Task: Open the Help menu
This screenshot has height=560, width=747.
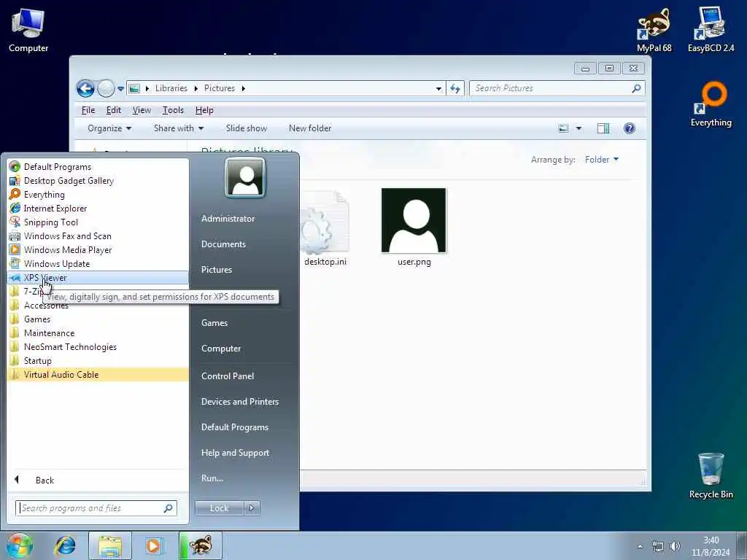Action: [x=204, y=110]
